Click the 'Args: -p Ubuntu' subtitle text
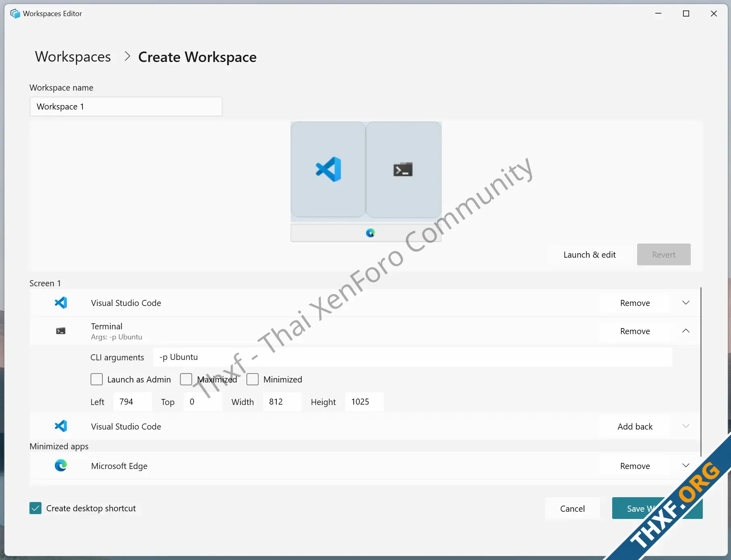The height and width of the screenshot is (560, 731). (x=116, y=337)
